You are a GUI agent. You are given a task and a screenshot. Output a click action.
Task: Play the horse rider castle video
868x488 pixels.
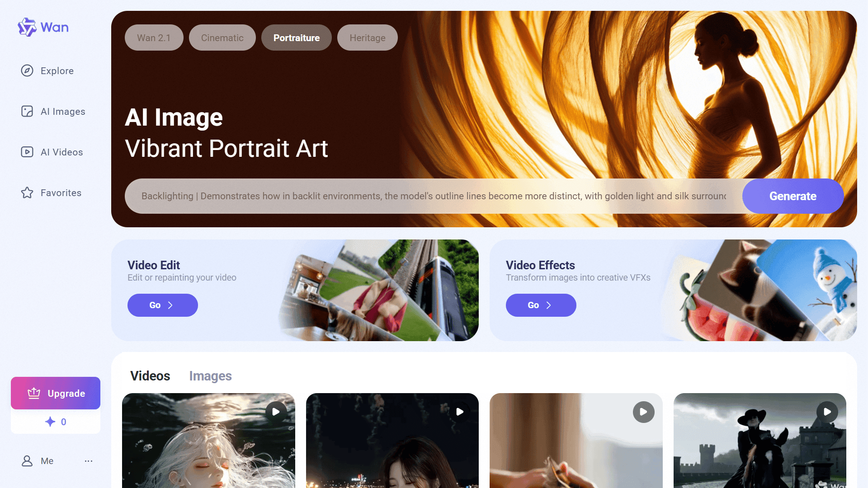[827, 412]
